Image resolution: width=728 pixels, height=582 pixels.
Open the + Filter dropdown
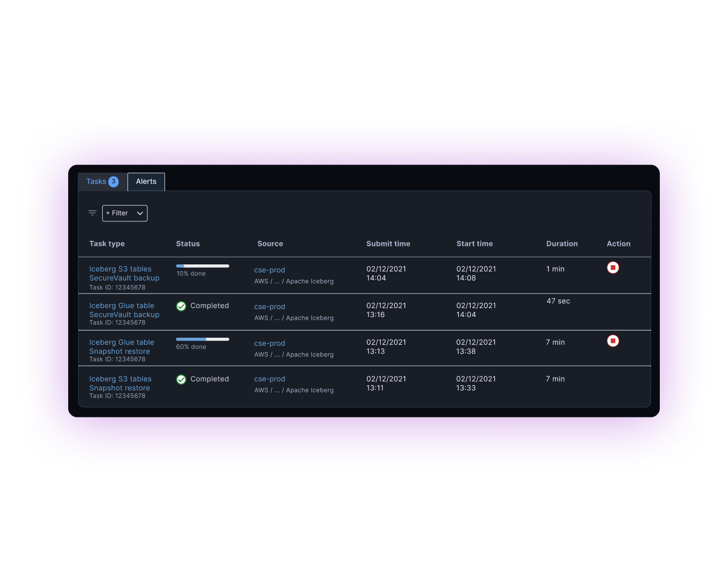pyautogui.click(x=125, y=213)
